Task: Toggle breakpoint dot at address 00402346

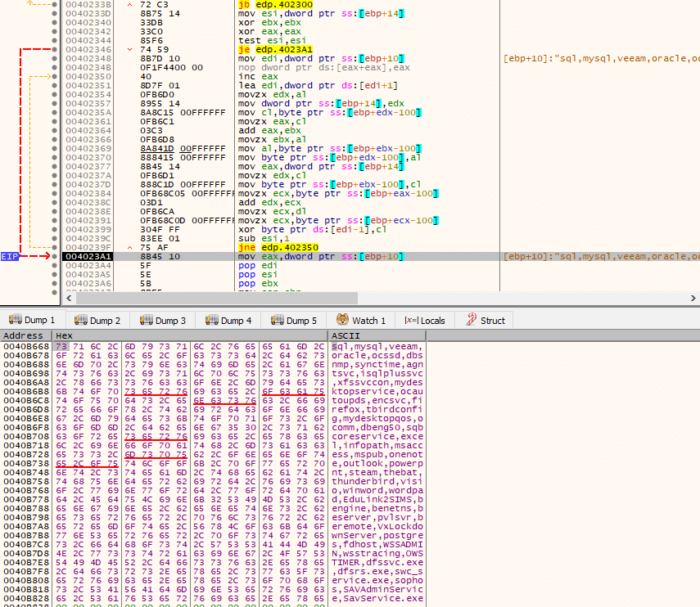Action: coord(55,50)
